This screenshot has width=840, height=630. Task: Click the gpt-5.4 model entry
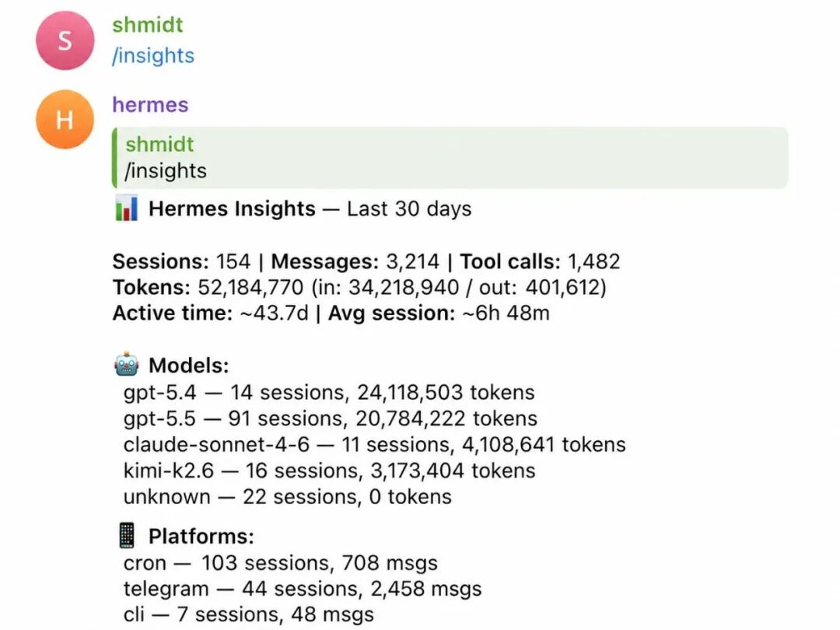329,392
